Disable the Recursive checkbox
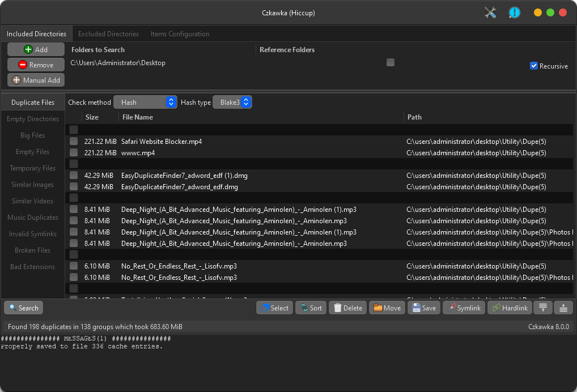The image size is (577, 392). [533, 66]
